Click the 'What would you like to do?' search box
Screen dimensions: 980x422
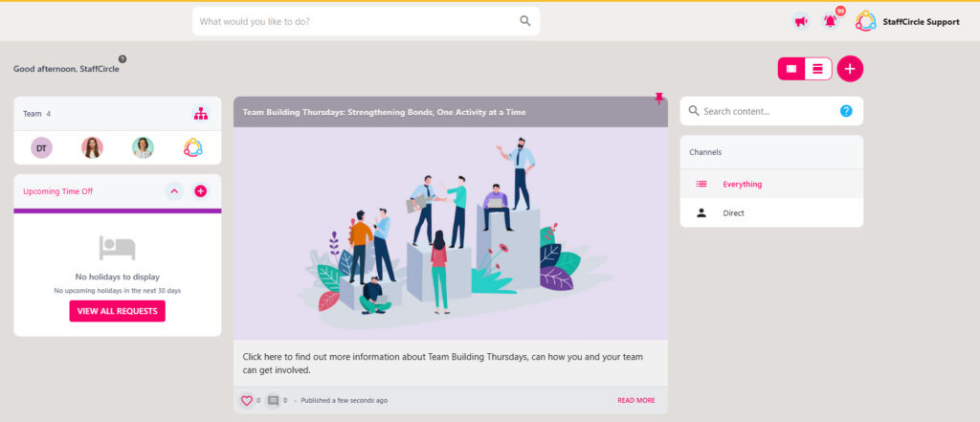click(x=367, y=21)
